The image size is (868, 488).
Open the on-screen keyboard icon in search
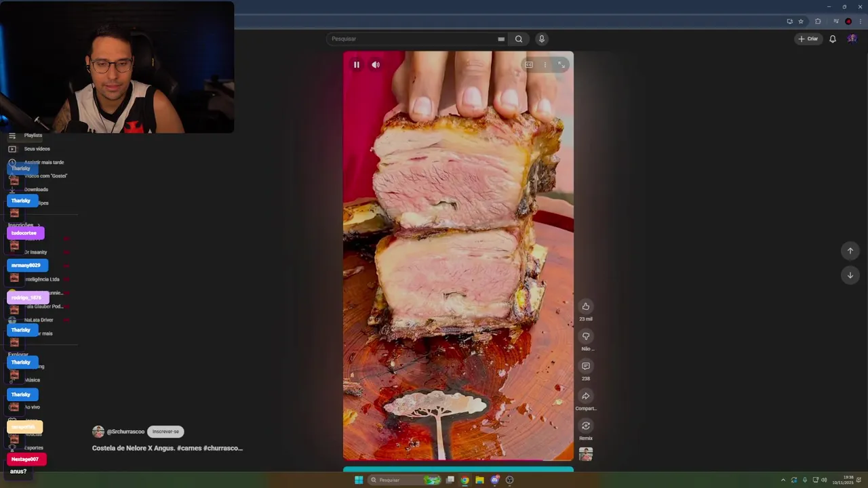[x=501, y=39]
